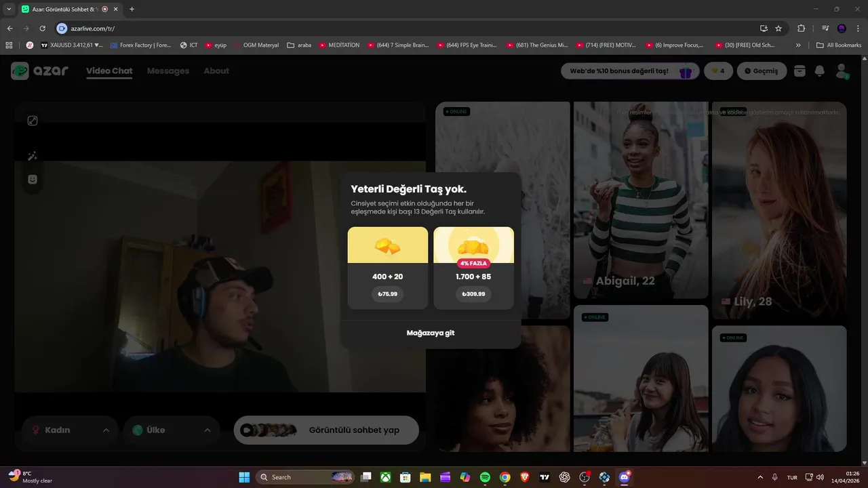
Task: Open the Windows Start menu
Action: (244, 477)
